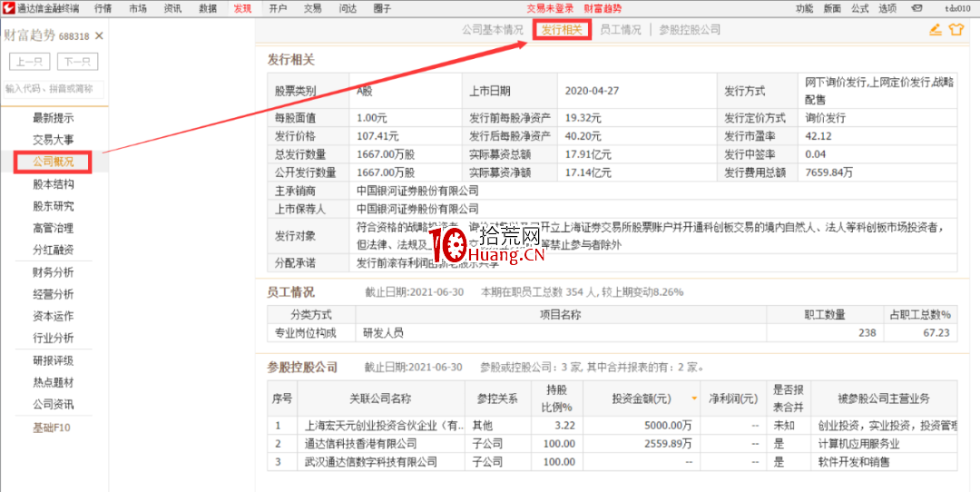Select 热点题材 in the sidebar

(x=54, y=382)
